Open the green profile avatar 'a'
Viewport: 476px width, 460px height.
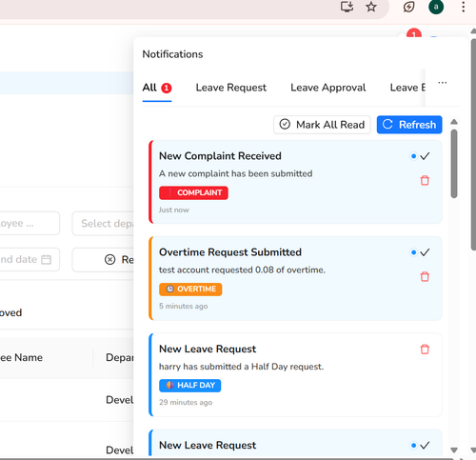[x=436, y=7]
